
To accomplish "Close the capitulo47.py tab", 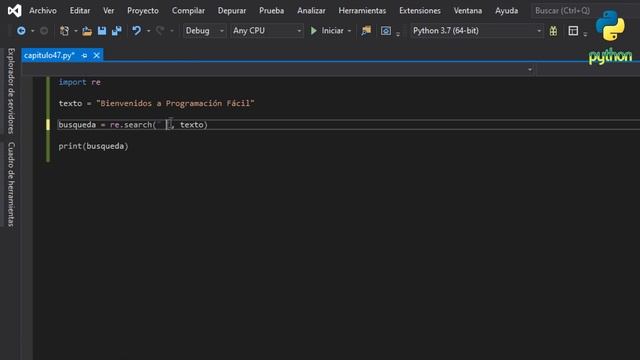I will tap(96, 56).
